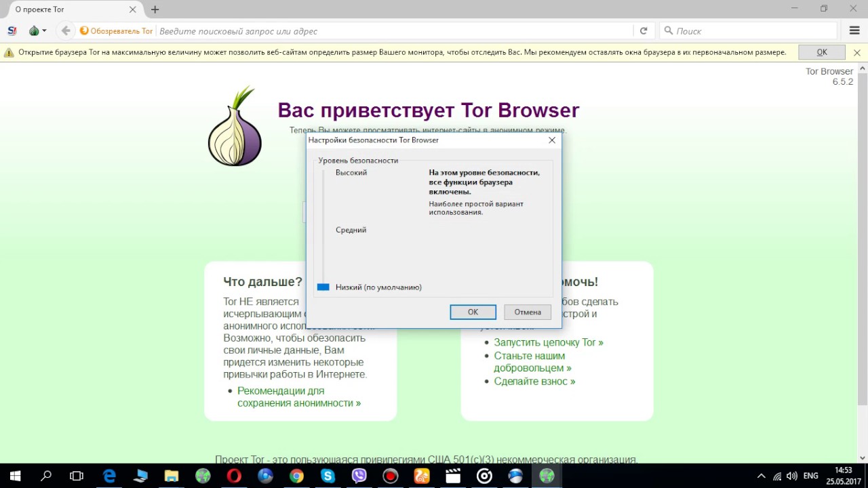Switch to active Tor Browser taskbar icon
This screenshot has width=868, height=488.
click(547, 476)
